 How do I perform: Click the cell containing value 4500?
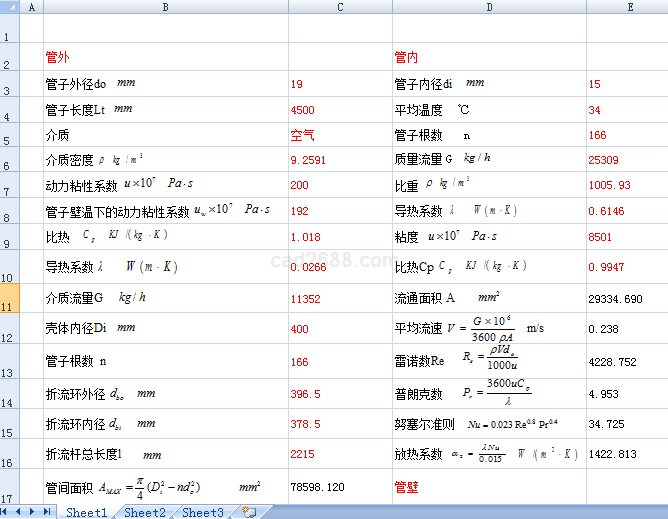pos(340,110)
